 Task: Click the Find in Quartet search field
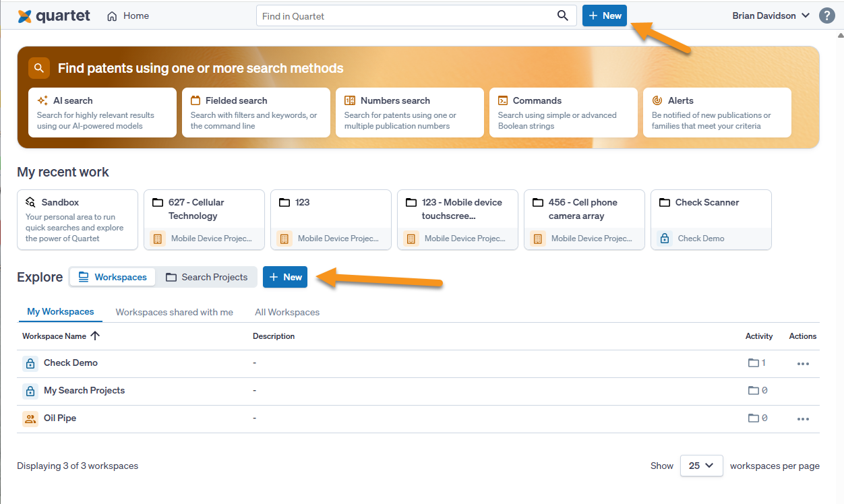[x=404, y=16]
